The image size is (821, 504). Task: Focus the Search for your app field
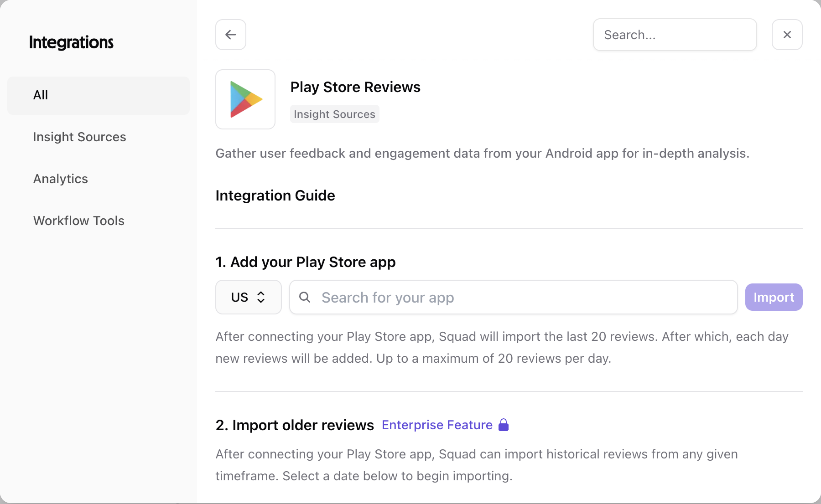514,297
